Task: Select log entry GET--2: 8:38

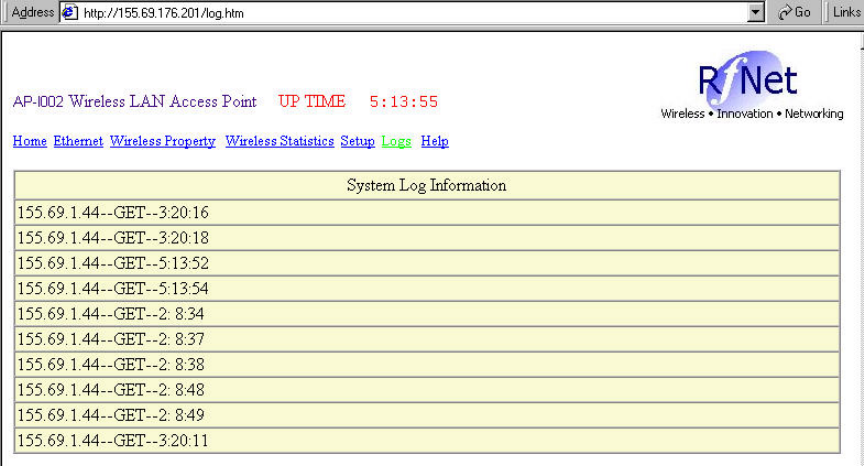Action: [x=426, y=365]
